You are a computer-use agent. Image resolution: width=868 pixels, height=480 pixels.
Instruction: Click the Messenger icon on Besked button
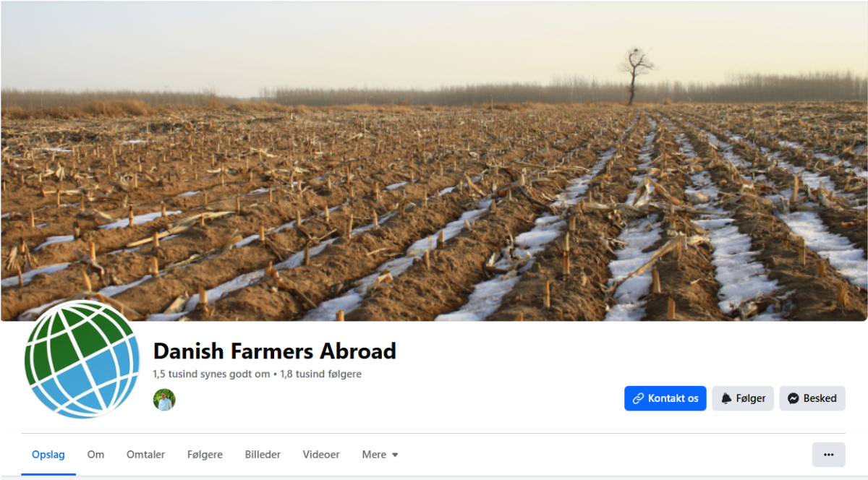click(x=793, y=398)
